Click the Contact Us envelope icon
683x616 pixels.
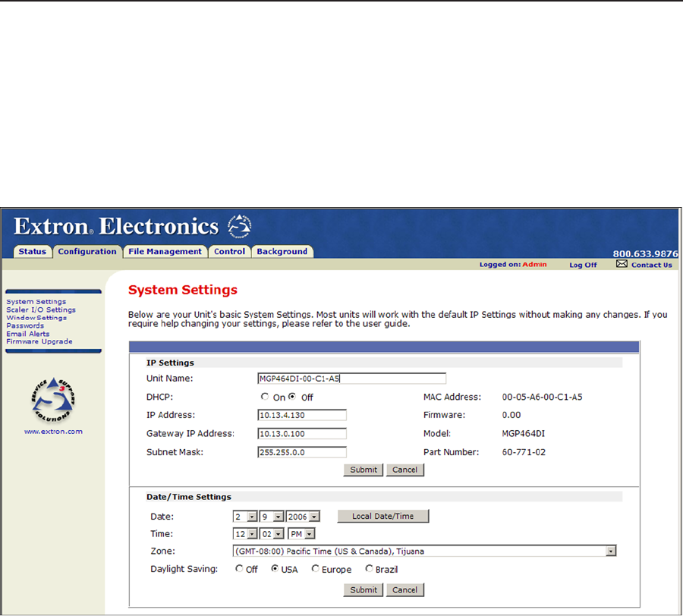(x=622, y=264)
